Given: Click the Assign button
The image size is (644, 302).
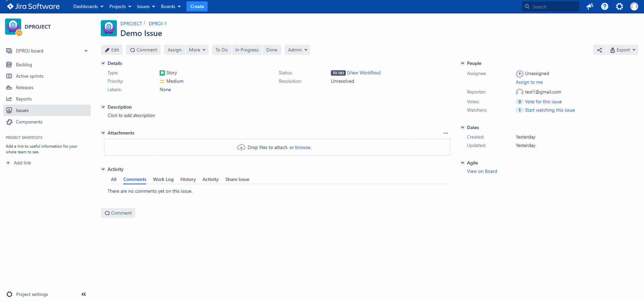Looking at the screenshot, I should click(174, 50).
